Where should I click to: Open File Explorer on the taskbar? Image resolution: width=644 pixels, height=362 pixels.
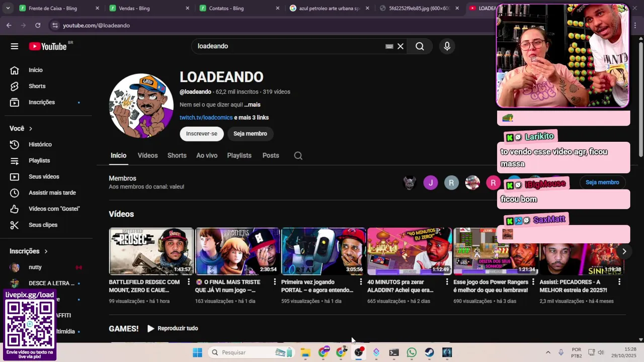click(305, 352)
